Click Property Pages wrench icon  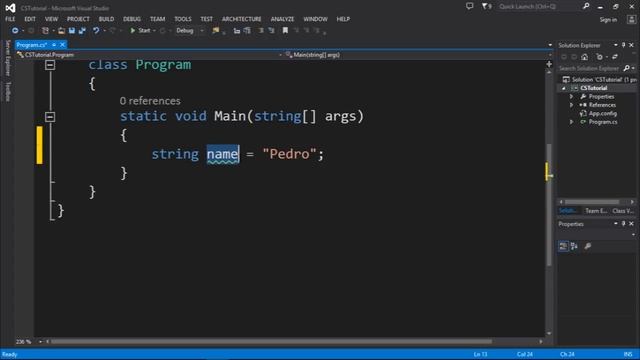coord(587,246)
